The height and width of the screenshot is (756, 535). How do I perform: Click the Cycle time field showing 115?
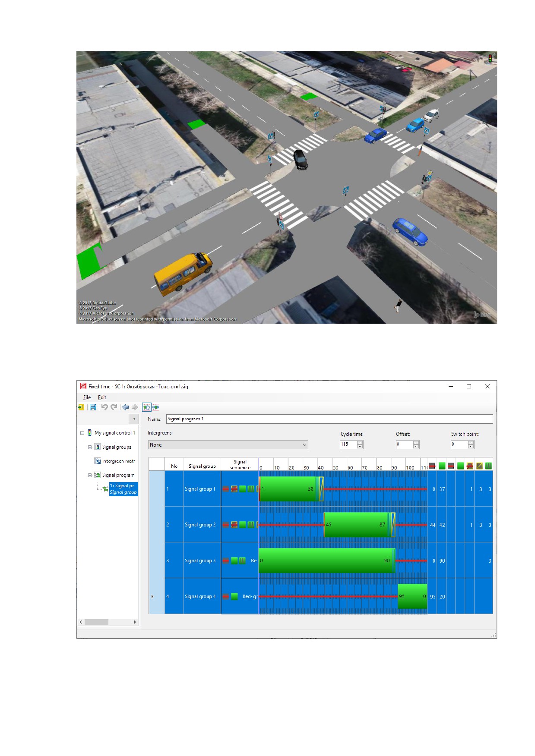click(x=348, y=444)
